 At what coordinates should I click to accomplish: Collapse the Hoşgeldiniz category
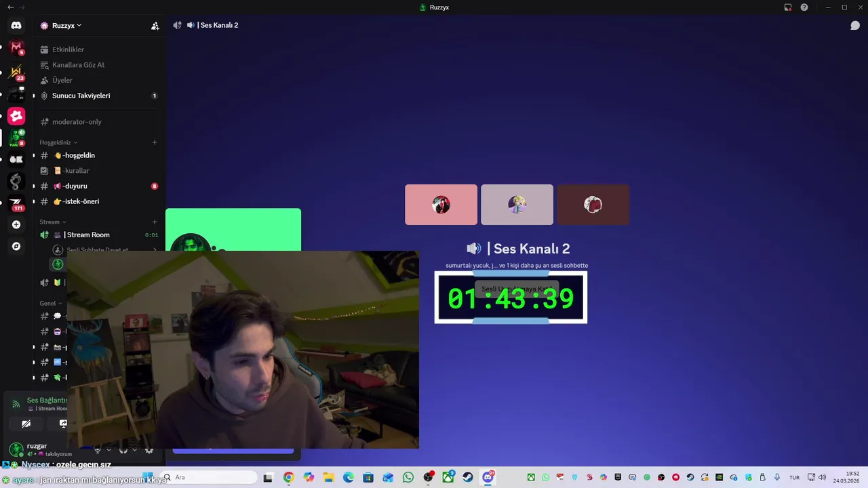(58, 142)
